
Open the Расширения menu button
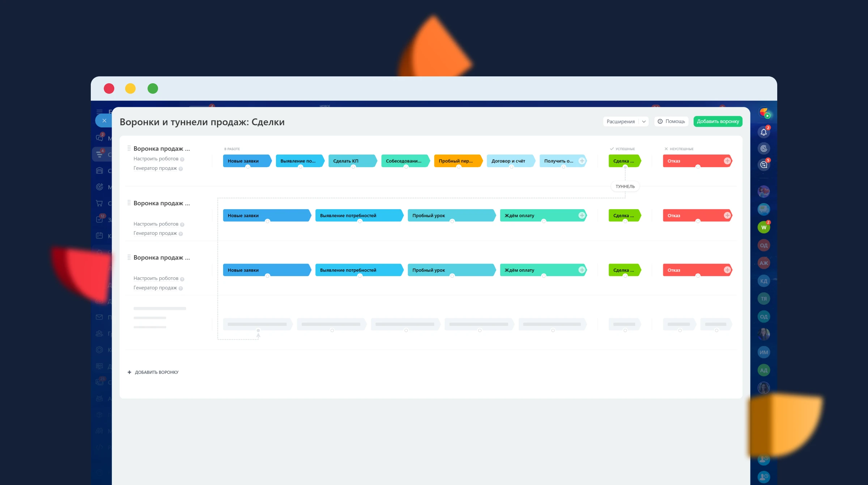[x=621, y=122]
